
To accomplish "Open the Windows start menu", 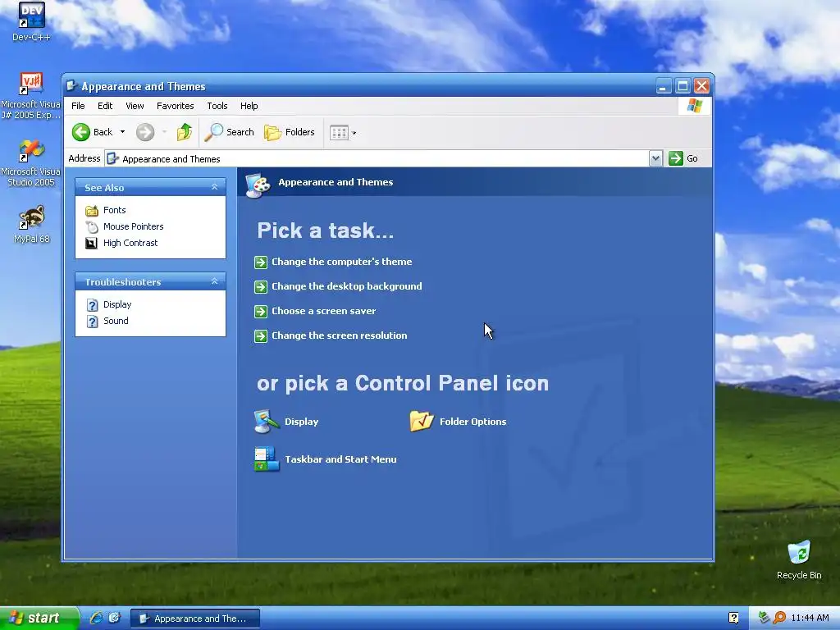I will [39, 618].
